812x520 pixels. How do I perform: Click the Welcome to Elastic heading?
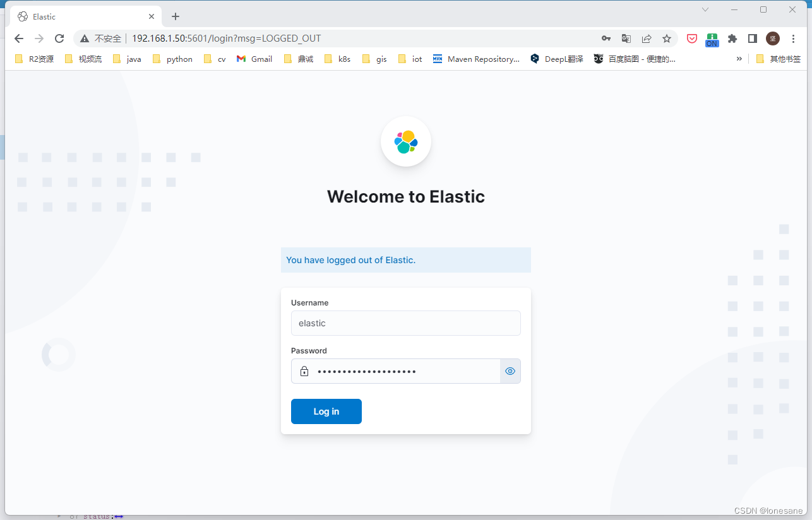click(x=406, y=197)
